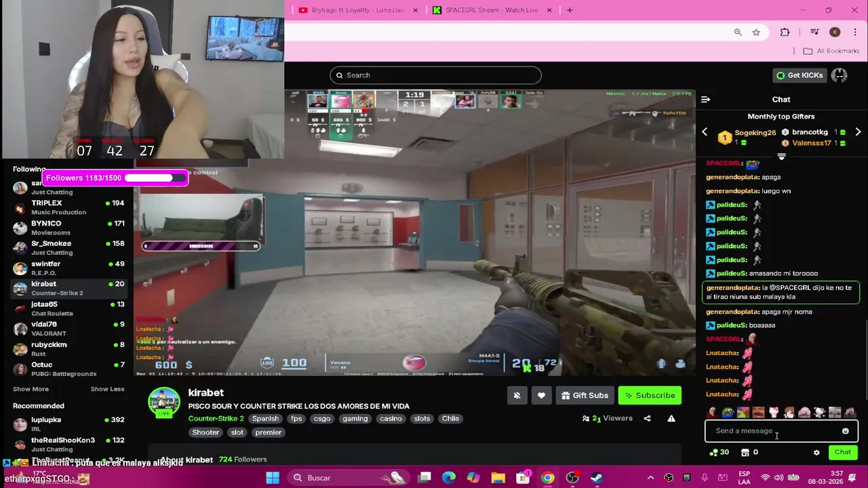
Task: Open chat settings gear
Action: pos(816,452)
